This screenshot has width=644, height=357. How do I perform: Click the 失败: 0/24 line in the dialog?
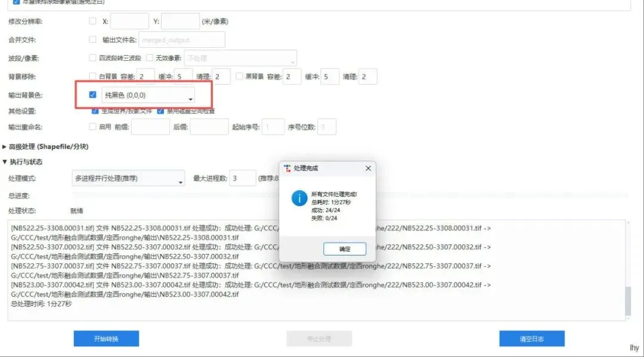tap(324, 218)
